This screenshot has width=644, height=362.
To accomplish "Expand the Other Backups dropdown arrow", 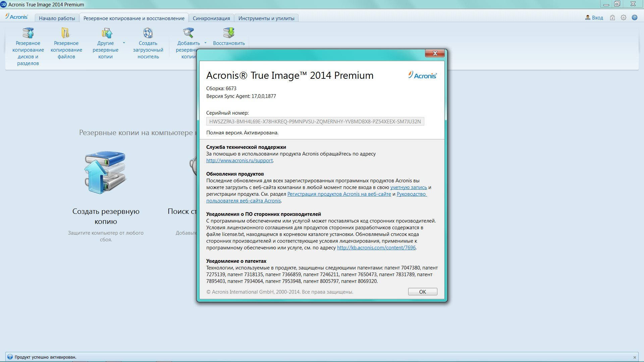I will click(x=124, y=43).
